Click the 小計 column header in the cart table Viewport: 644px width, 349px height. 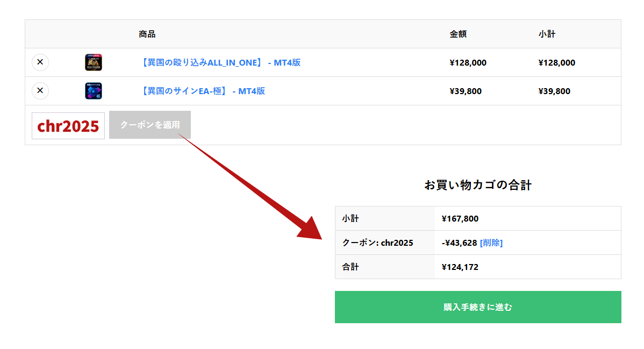click(x=547, y=34)
